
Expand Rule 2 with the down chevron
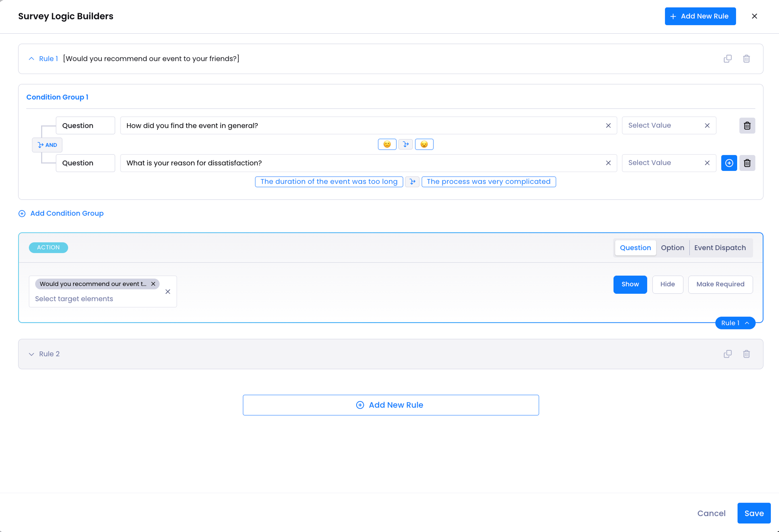tap(31, 354)
